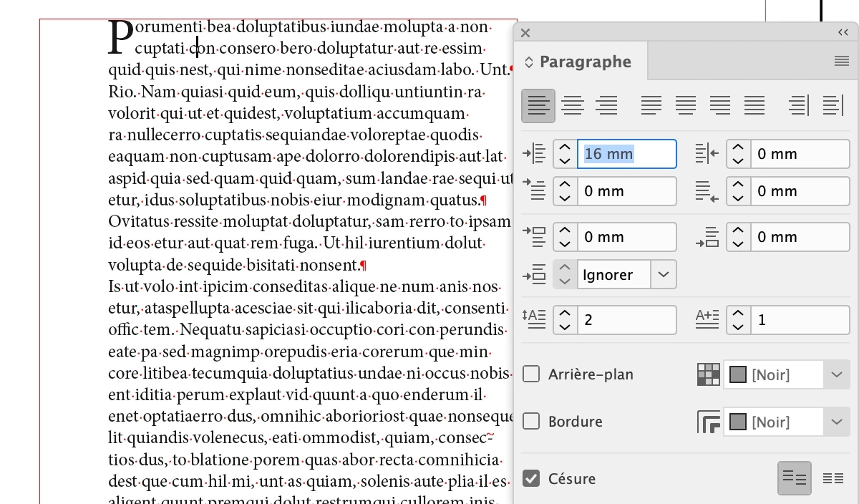
Task: Decrease the 16 mm left indent value
Action: (x=566, y=161)
